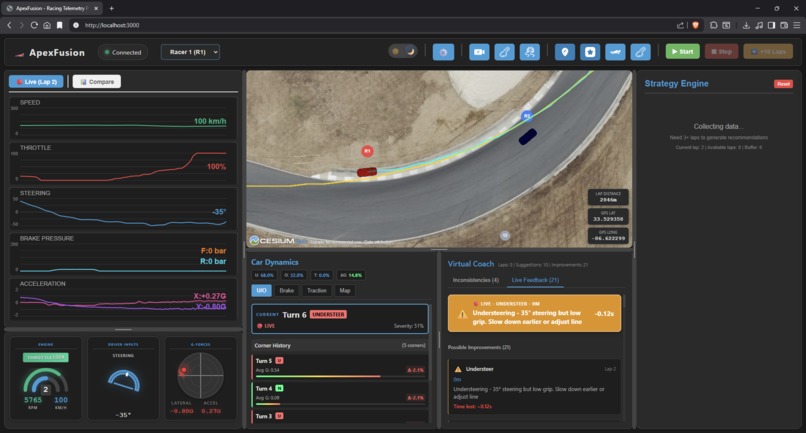The image size is (806, 433).
Task: Open the browser downloads icon
Action: tap(746, 25)
